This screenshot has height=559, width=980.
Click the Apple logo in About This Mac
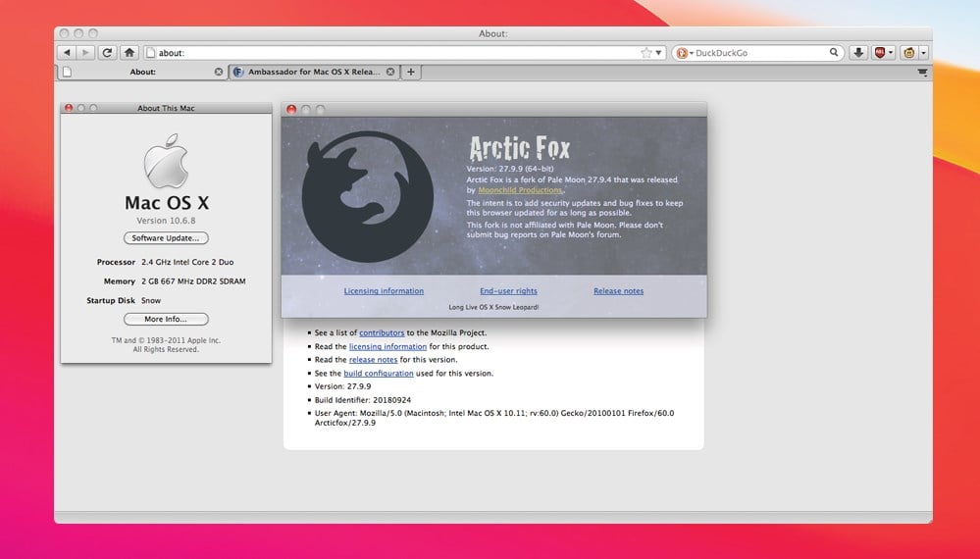click(166, 161)
